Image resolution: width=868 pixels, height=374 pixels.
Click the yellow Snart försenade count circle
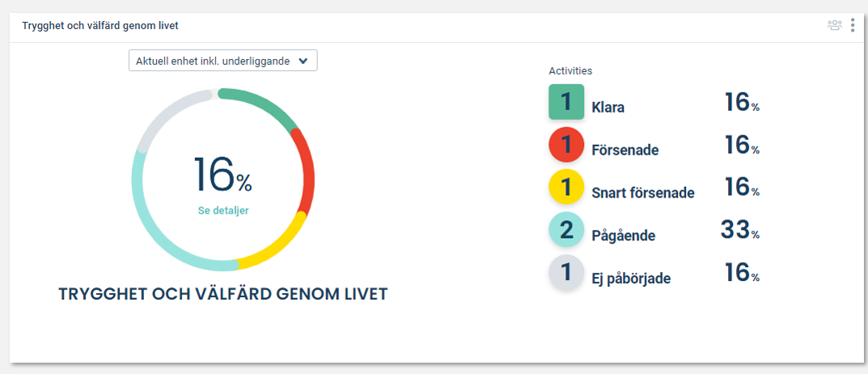click(x=566, y=187)
